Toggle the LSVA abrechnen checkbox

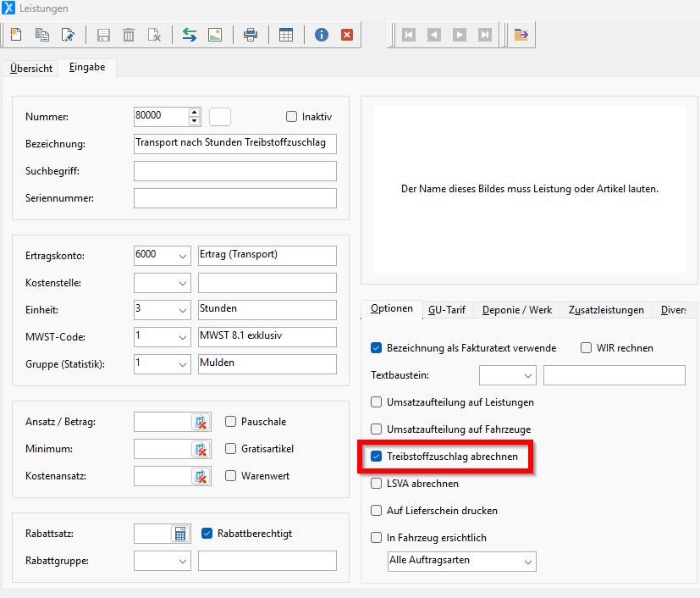pos(377,484)
